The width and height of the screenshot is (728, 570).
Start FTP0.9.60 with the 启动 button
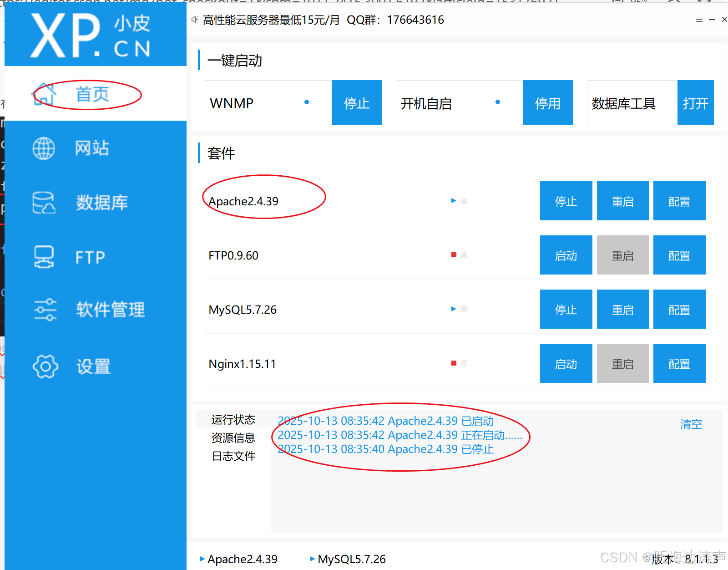point(566,255)
